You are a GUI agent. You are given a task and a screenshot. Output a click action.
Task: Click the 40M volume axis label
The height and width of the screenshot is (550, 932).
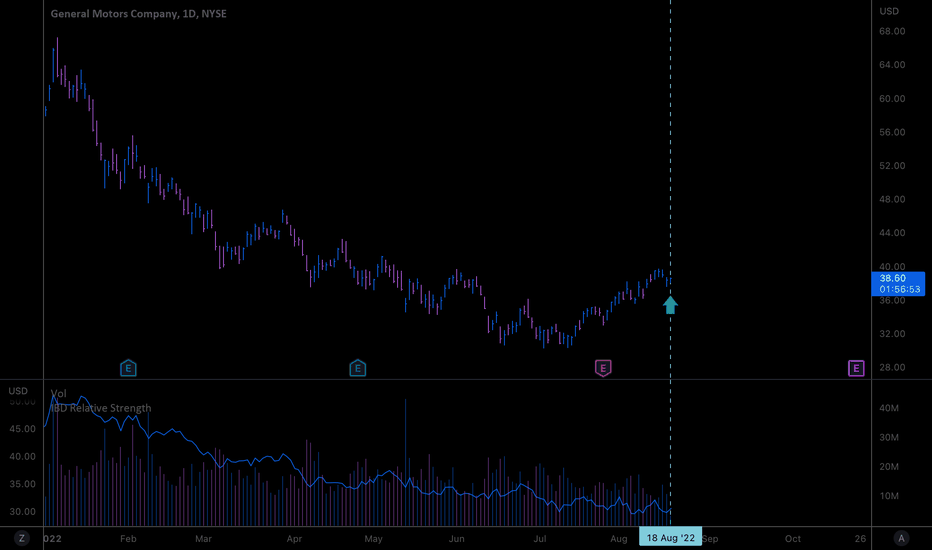(x=889, y=408)
